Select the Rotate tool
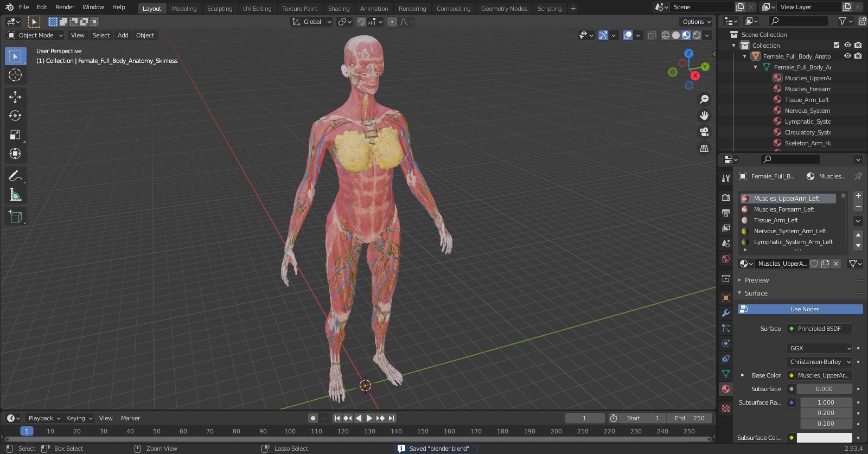This screenshot has width=868, height=454. (x=15, y=116)
